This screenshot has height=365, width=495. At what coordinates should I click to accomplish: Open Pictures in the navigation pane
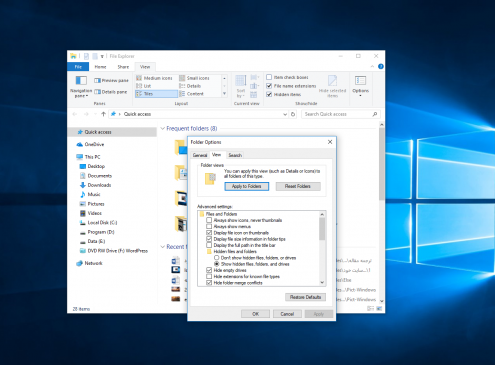click(92, 204)
